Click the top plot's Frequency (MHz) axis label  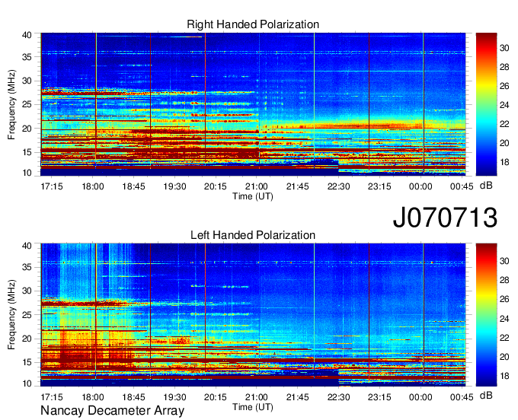11,104
